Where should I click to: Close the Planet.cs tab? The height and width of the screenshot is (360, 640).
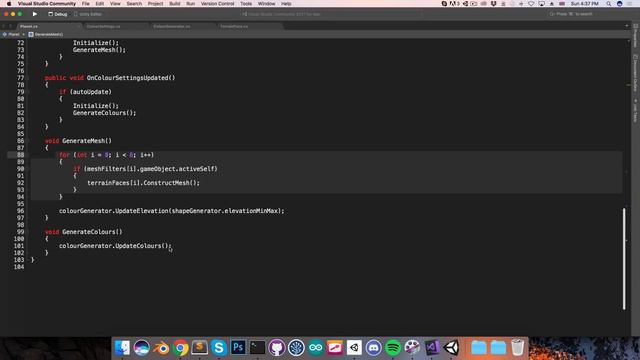point(78,27)
